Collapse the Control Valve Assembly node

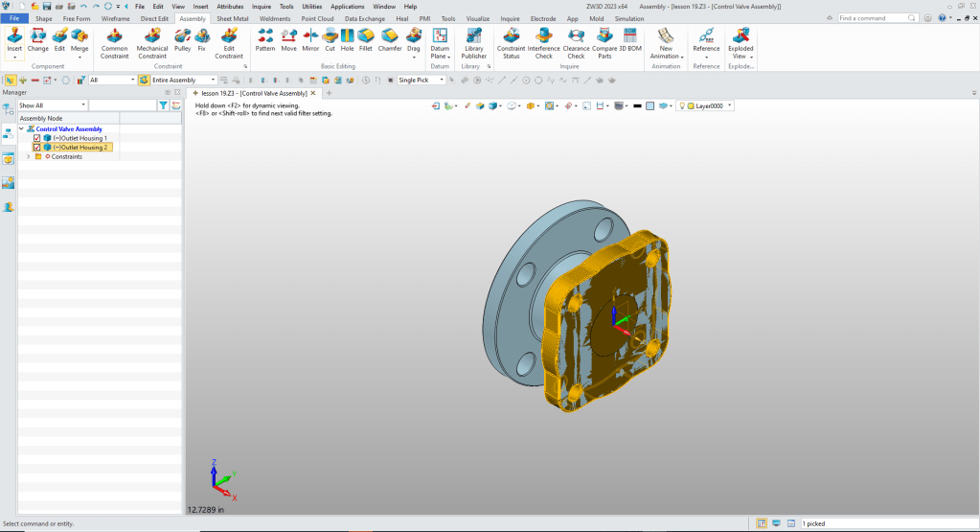[21, 128]
